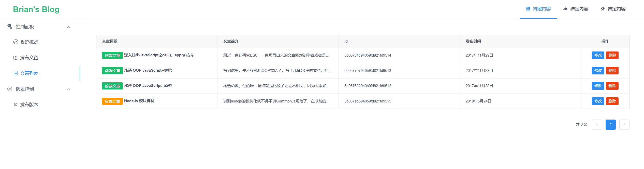Click 删除 for OOP JavaScript--原型 row

point(612,86)
